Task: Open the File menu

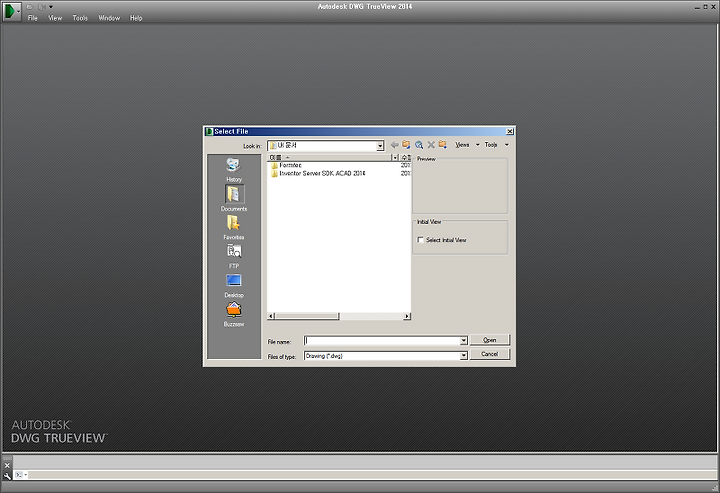Action: (33, 18)
